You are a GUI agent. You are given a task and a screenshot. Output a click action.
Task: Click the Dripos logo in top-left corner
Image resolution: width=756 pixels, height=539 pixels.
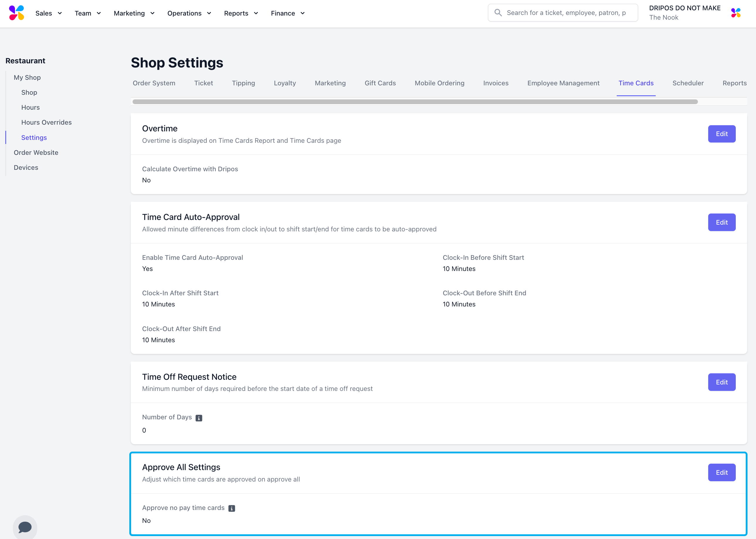[17, 13]
